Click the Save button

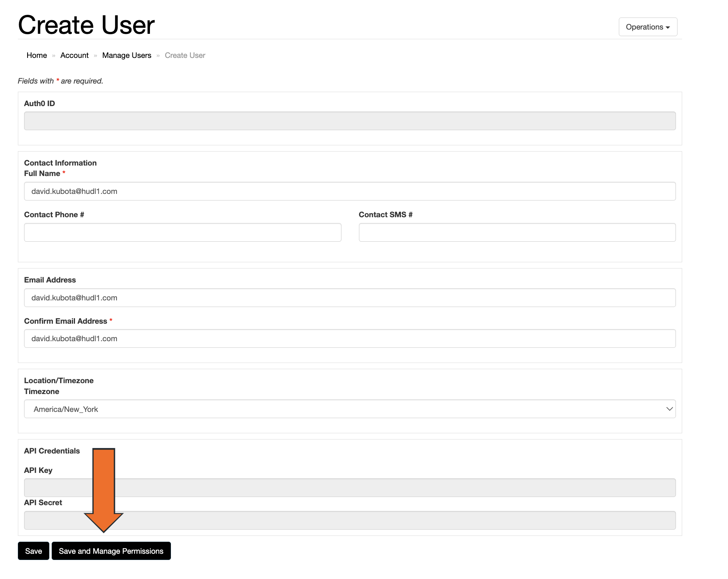33,551
